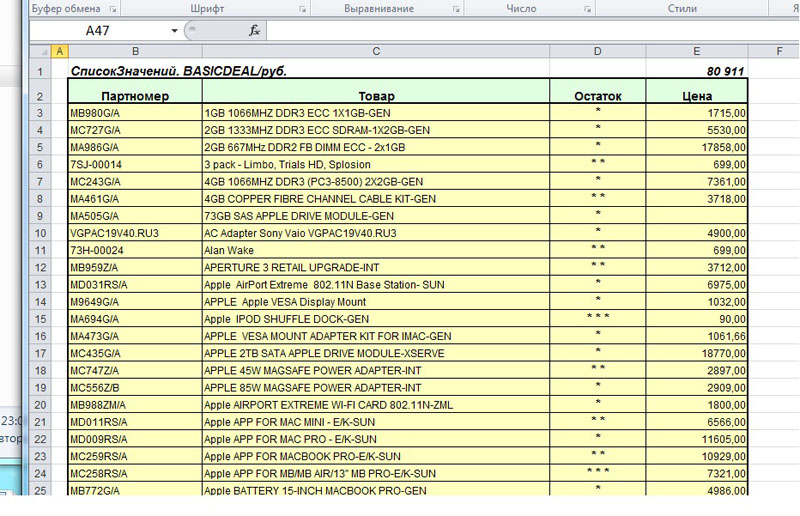Select column E header

pyautogui.click(x=696, y=51)
